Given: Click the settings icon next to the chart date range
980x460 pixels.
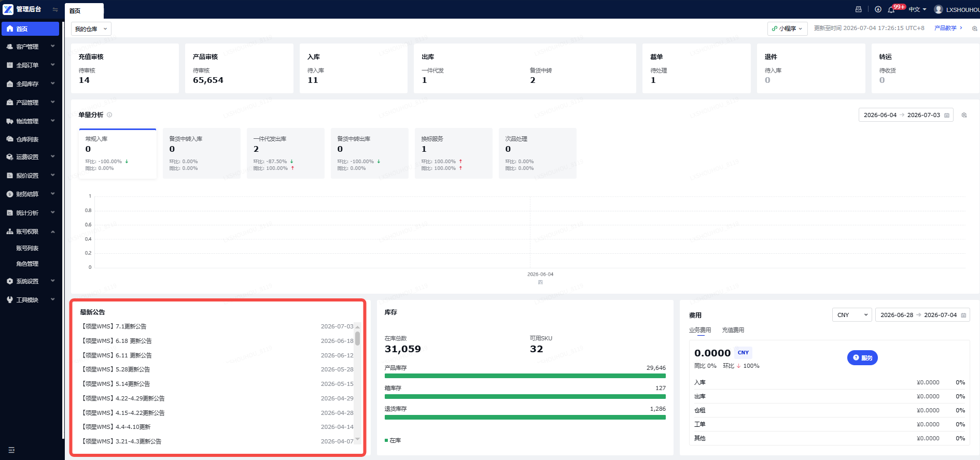Looking at the screenshot, I should (964, 115).
